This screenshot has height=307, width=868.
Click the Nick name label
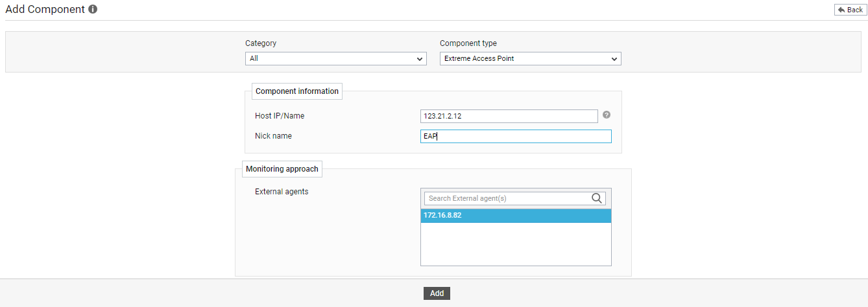(x=273, y=136)
